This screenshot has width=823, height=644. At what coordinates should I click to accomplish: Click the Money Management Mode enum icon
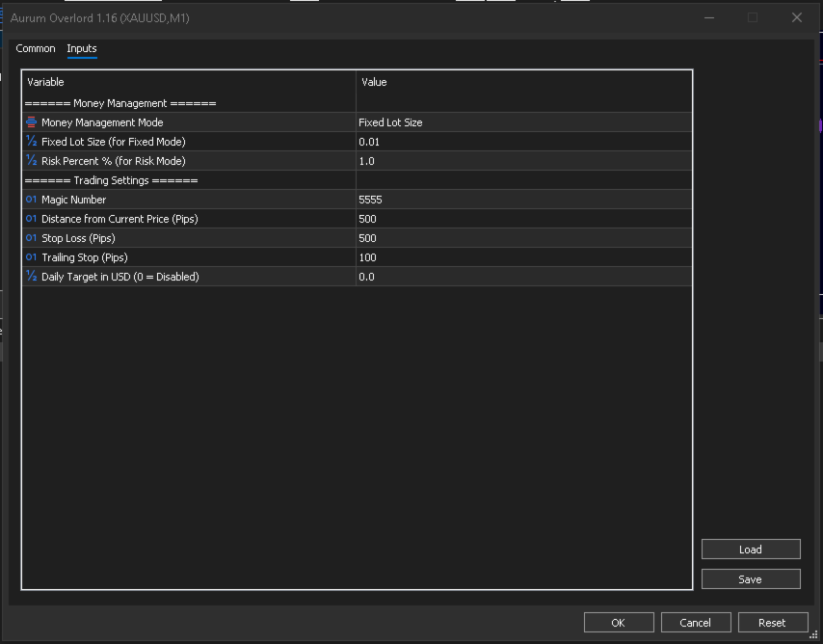click(31, 122)
